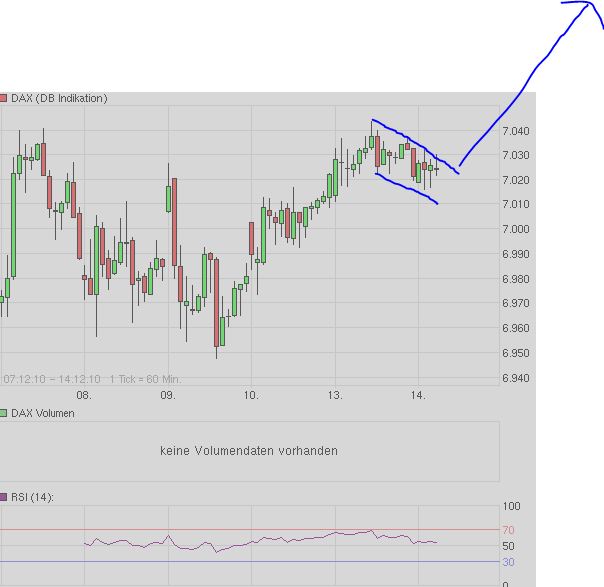The height and width of the screenshot is (587, 604).
Task: Click the 08. date axis label
Action: pos(84,395)
